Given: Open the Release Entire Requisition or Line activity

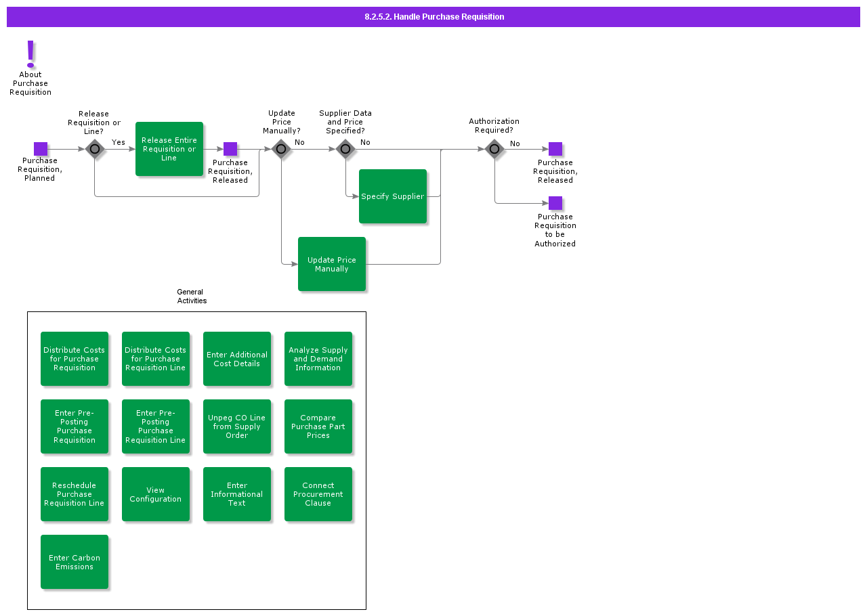Looking at the screenshot, I should tap(169, 149).
